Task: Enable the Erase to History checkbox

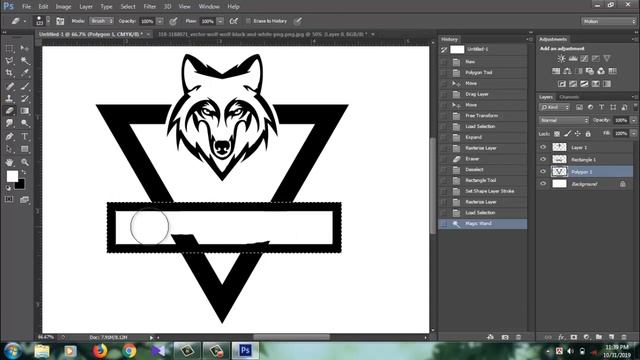Action: (248, 21)
